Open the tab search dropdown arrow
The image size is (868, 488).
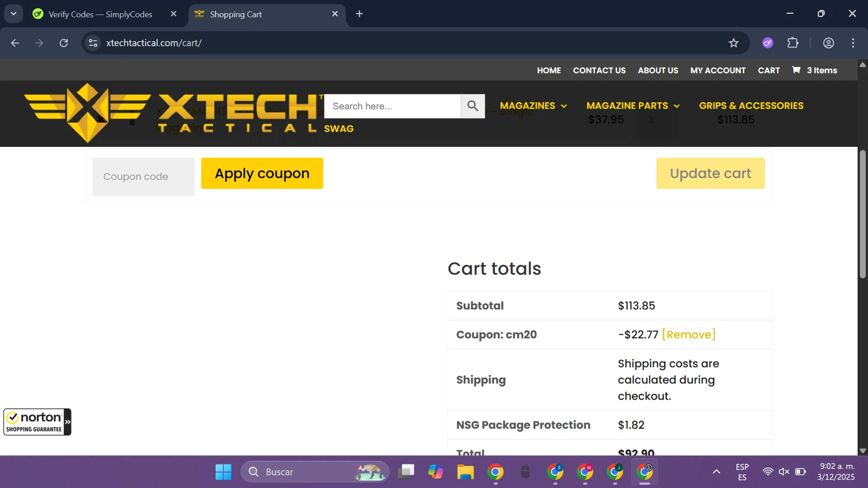click(13, 14)
